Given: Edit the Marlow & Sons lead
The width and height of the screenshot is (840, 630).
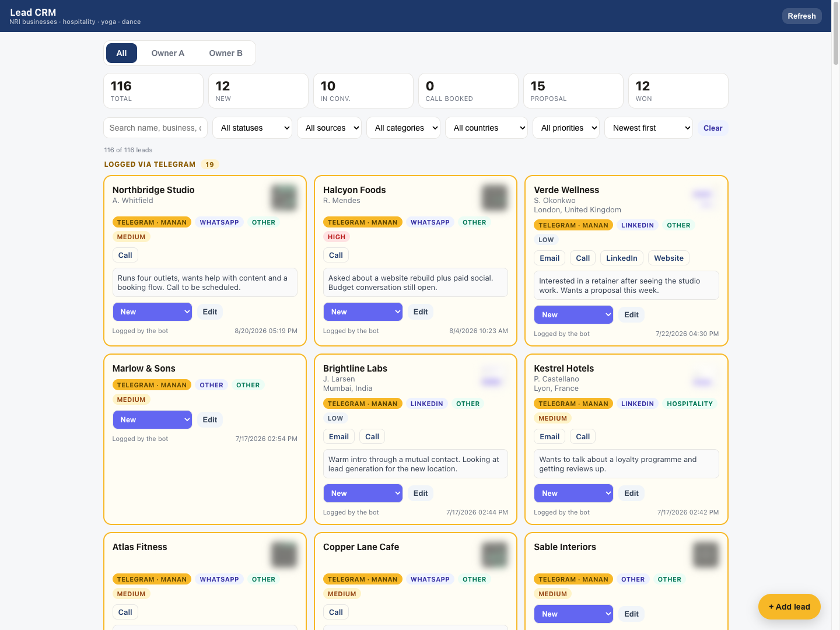Looking at the screenshot, I should tap(210, 420).
